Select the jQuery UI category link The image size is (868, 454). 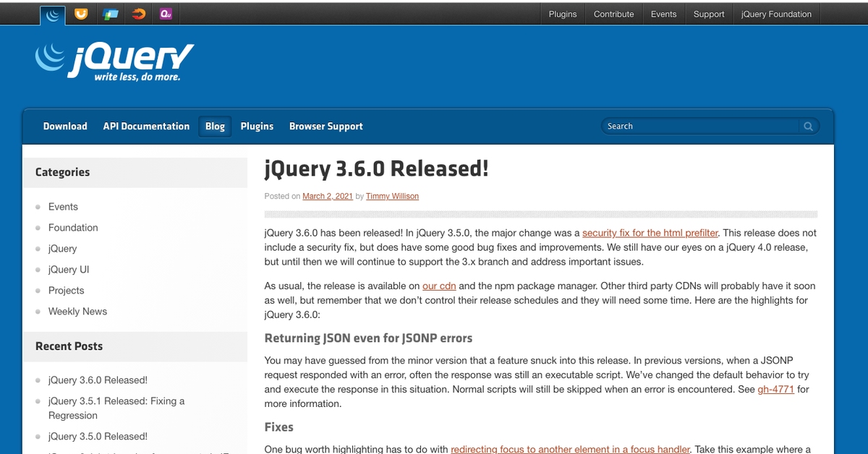click(69, 270)
